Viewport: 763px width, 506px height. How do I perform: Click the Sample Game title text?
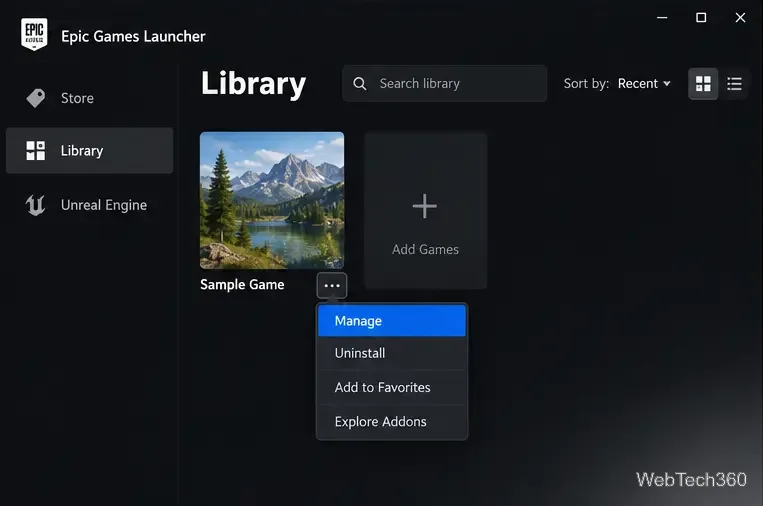click(x=242, y=285)
